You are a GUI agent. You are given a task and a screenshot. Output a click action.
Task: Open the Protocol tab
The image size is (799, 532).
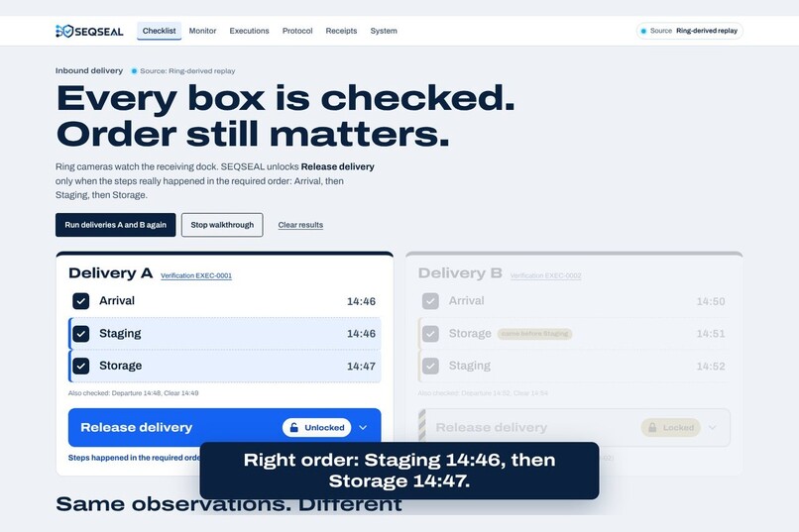[297, 31]
